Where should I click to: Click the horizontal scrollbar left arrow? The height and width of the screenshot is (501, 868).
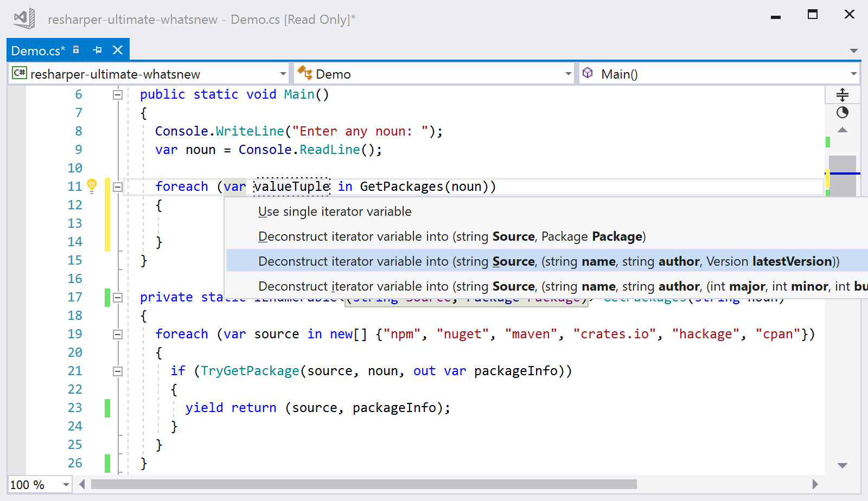[x=82, y=484]
